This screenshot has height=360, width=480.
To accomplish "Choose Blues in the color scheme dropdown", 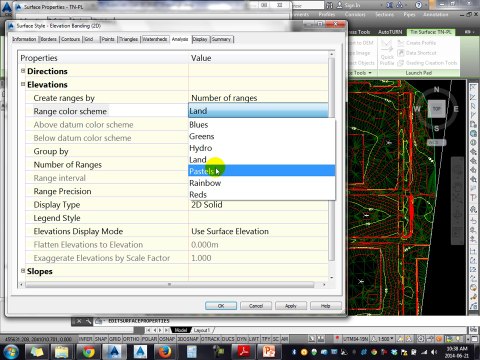I will click(261, 125).
